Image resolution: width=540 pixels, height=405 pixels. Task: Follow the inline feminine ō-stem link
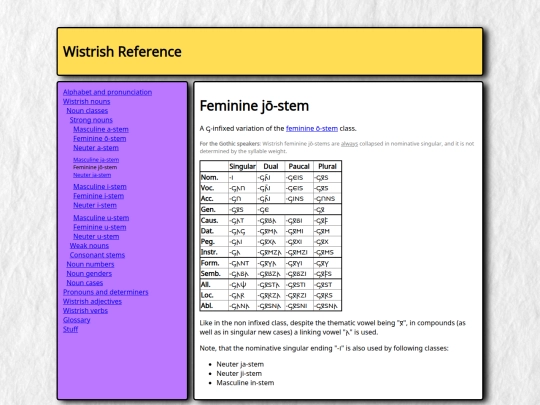(312, 129)
